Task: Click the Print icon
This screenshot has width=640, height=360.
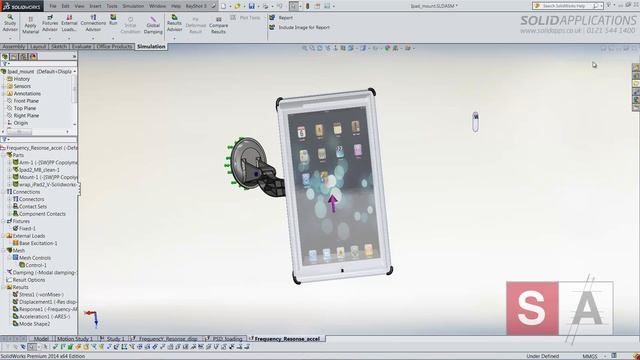Action: pyautogui.click(x=265, y=6)
